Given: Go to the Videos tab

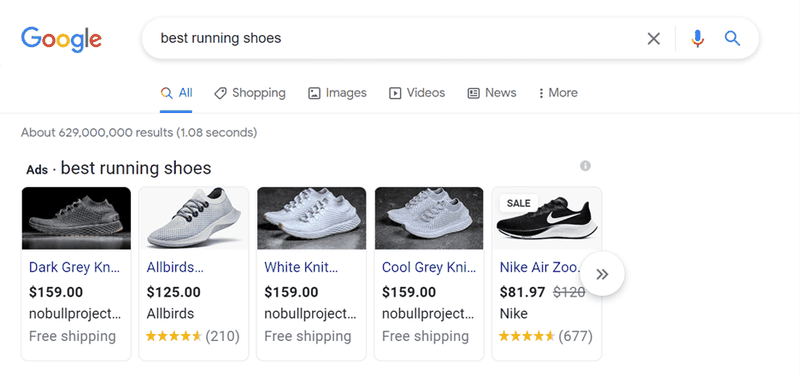Looking at the screenshot, I should coord(417,93).
